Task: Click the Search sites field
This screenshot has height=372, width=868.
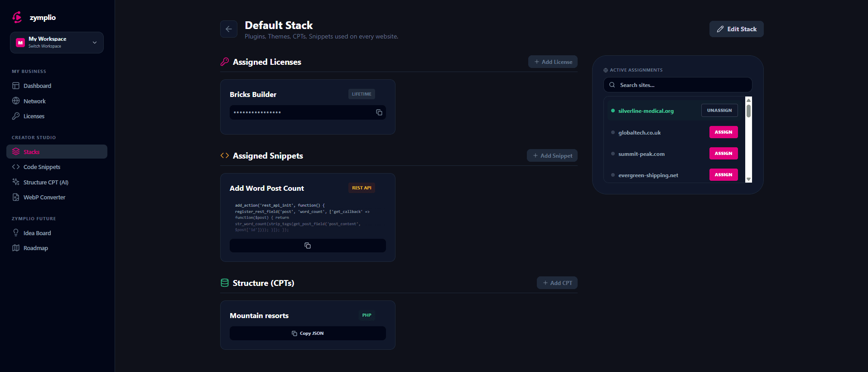Action: 677,85
